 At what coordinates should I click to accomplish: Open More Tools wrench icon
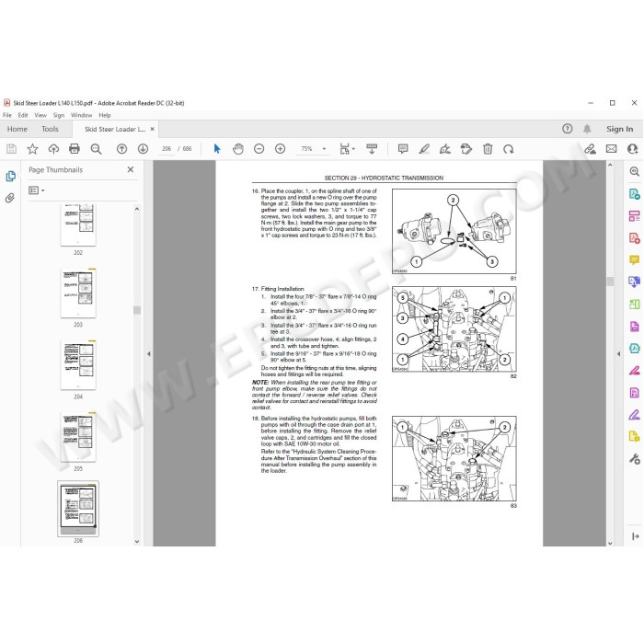pyautogui.click(x=635, y=459)
